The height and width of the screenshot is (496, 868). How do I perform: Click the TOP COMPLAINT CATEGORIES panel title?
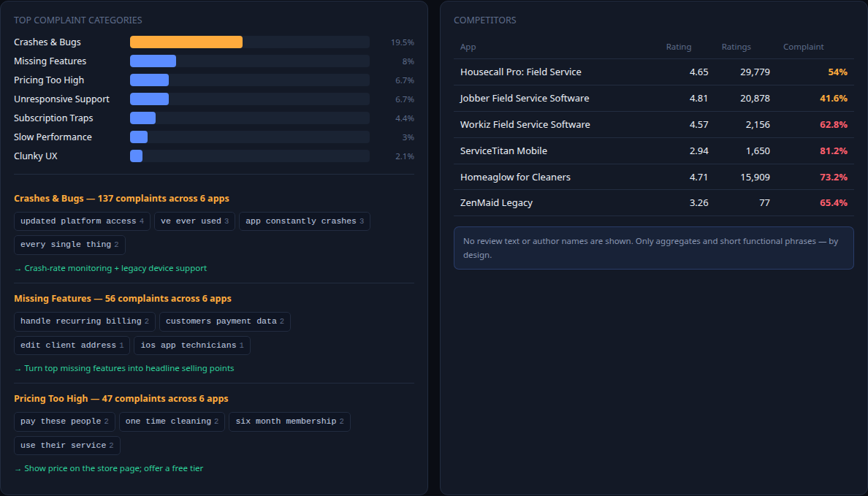[78, 20]
